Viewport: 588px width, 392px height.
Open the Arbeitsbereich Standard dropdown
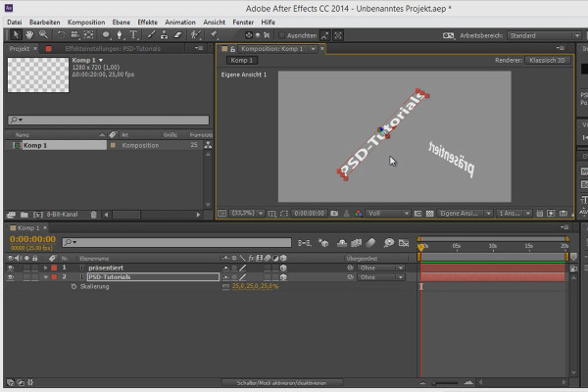(x=545, y=35)
